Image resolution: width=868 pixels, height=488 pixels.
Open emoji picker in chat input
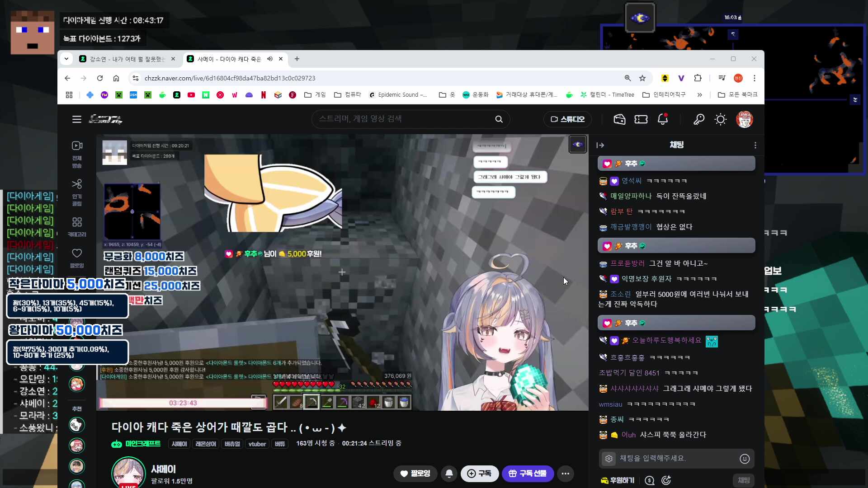click(x=745, y=459)
